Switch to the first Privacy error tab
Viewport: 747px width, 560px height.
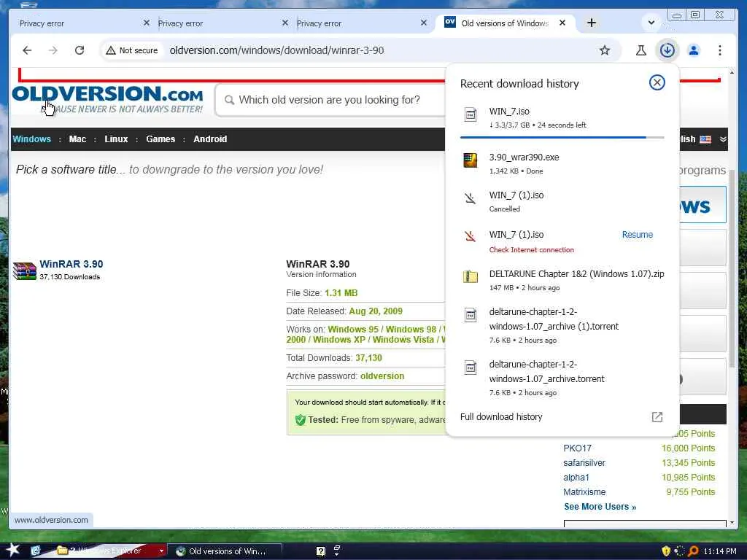(x=42, y=23)
